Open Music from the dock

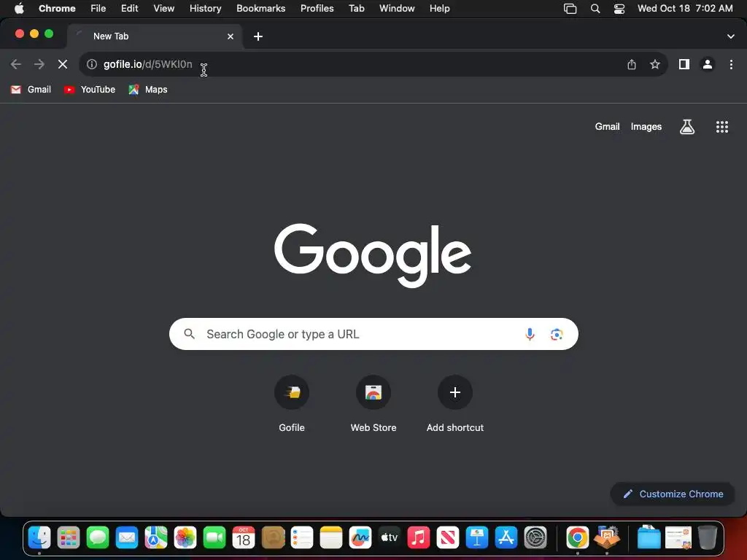[x=419, y=538]
